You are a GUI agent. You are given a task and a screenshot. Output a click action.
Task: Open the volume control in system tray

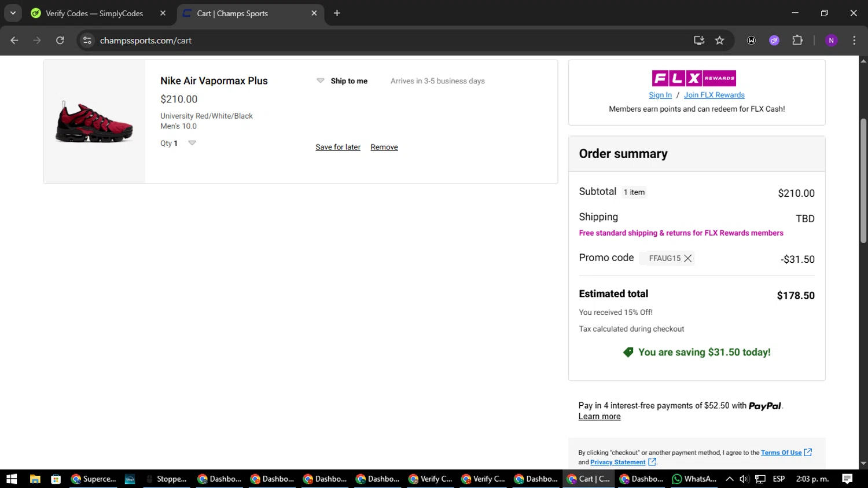click(744, 479)
